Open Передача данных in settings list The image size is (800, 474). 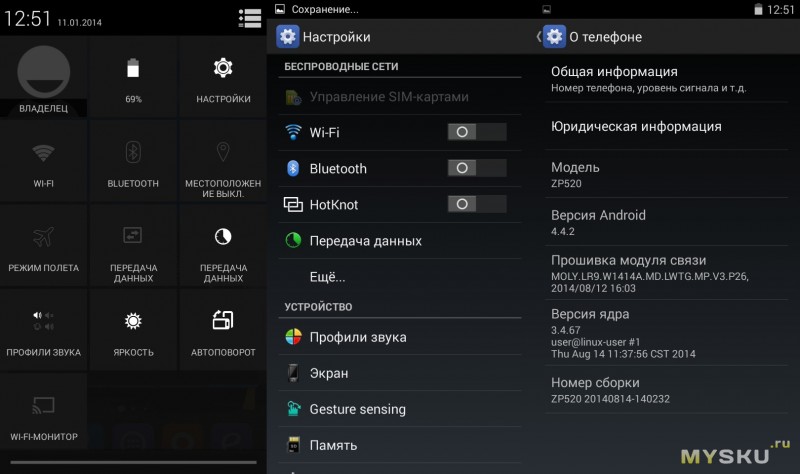point(399,241)
